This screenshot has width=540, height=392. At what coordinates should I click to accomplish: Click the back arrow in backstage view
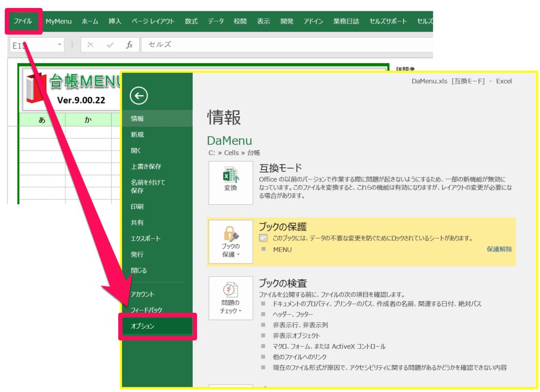coord(139,96)
